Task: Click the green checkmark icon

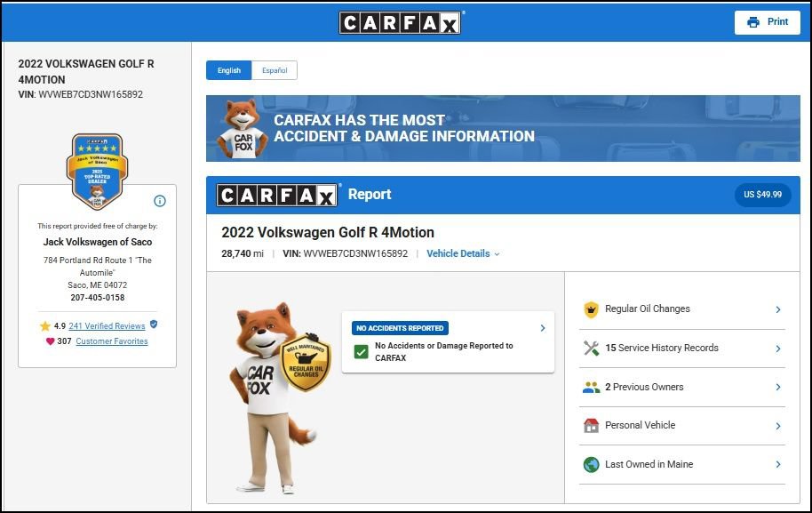Action: click(x=361, y=352)
